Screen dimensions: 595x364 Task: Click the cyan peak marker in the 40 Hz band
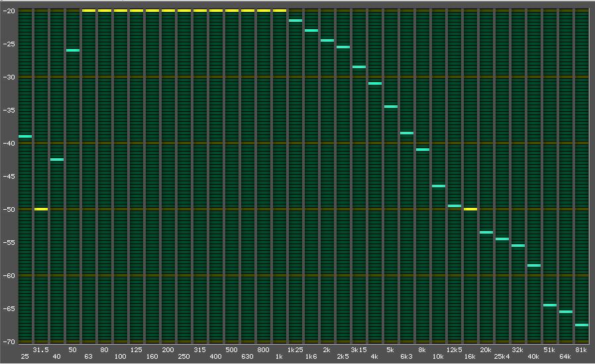click(x=57, y=159)
